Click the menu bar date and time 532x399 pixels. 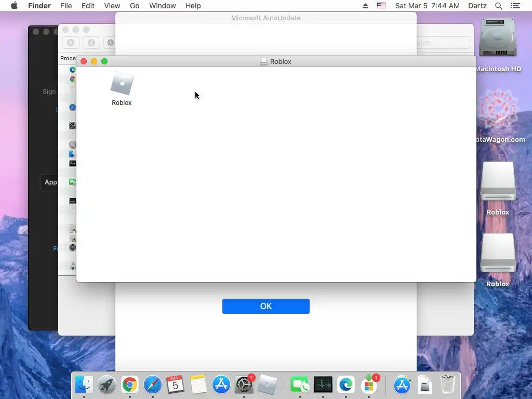coord(427,6)
